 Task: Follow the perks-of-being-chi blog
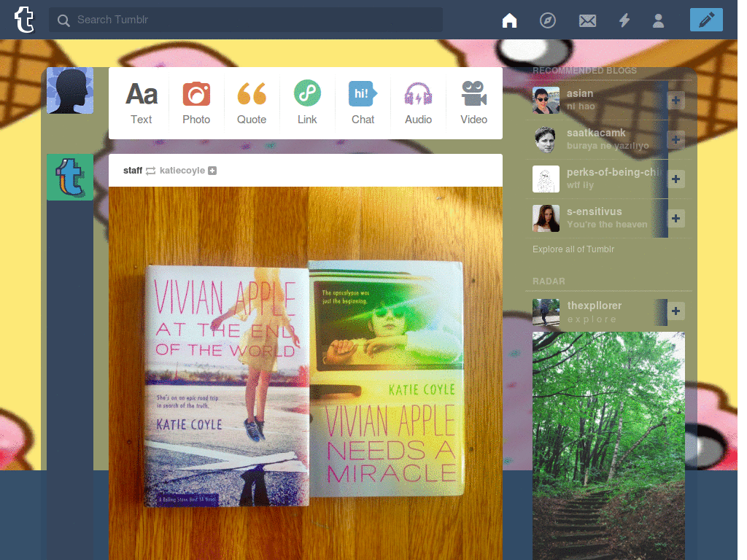pos(676,179)
